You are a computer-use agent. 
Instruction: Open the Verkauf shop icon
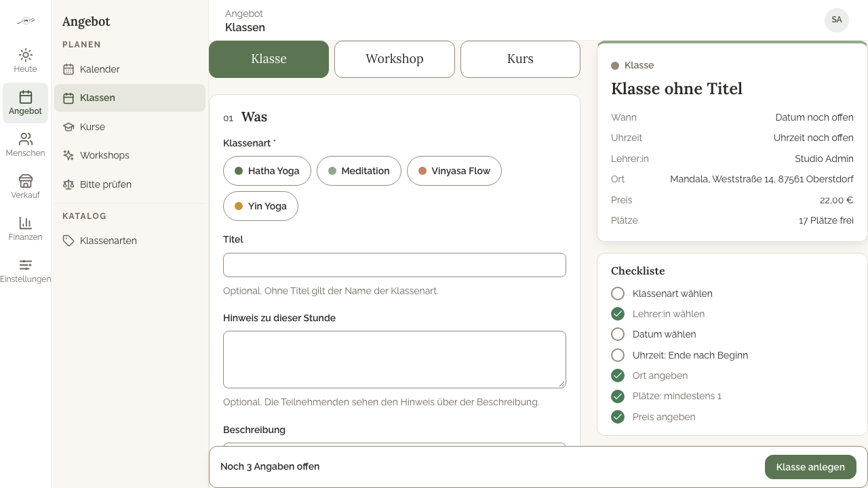(25, 181)
